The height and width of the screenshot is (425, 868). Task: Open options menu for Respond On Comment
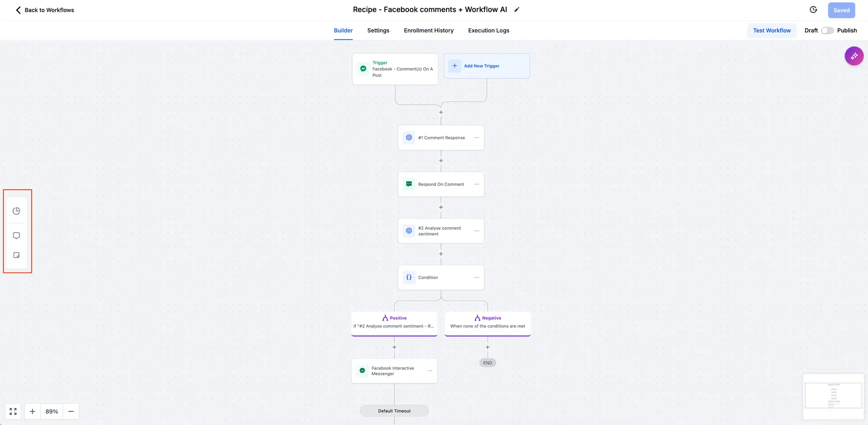point(477,184)
